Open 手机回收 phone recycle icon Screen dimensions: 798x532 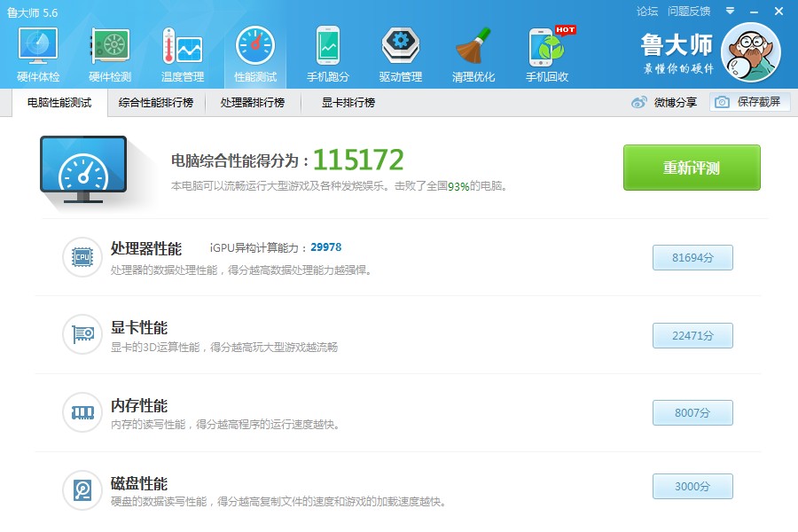[x=547, y=47]
